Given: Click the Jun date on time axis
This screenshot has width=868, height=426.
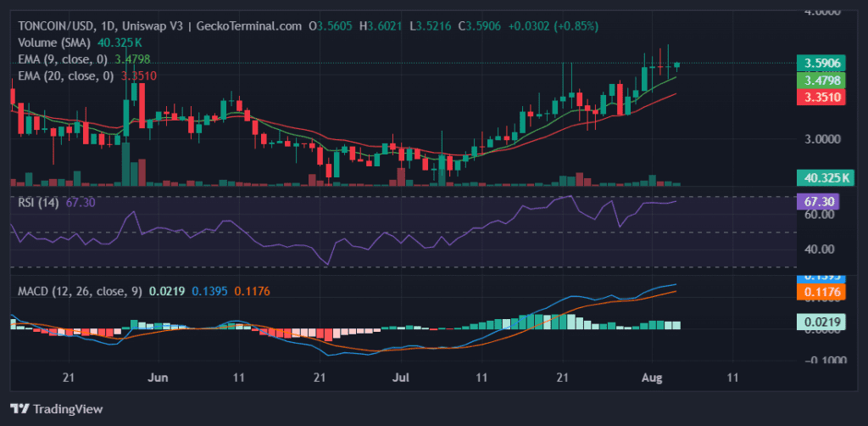Looking at the screenshot, I should tap(159, 378).
